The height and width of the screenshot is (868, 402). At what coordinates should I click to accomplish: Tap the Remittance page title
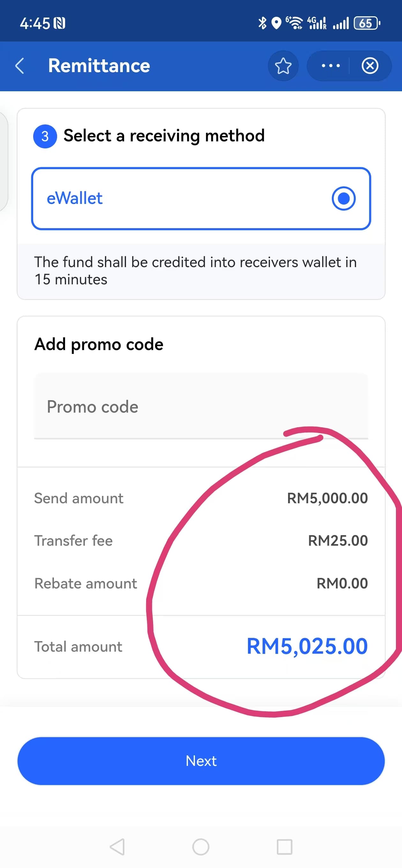pyautogui.click(x=99, y=66)
